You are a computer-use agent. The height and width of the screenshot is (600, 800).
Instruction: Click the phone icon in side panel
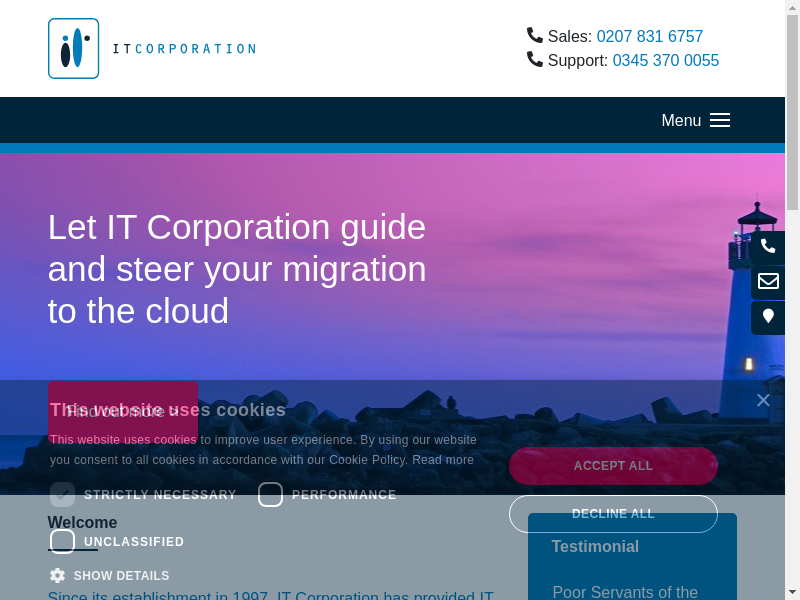click(x=768, y=246)
